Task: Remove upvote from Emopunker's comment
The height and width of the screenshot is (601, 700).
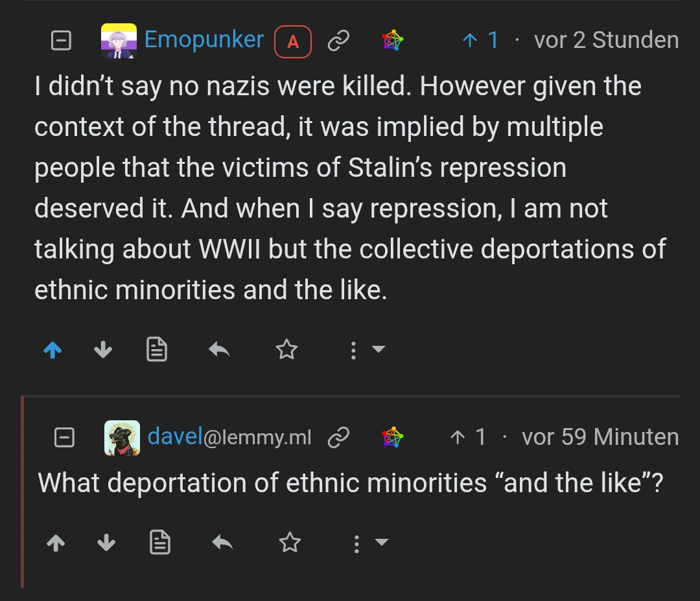Action: [52, 350]
